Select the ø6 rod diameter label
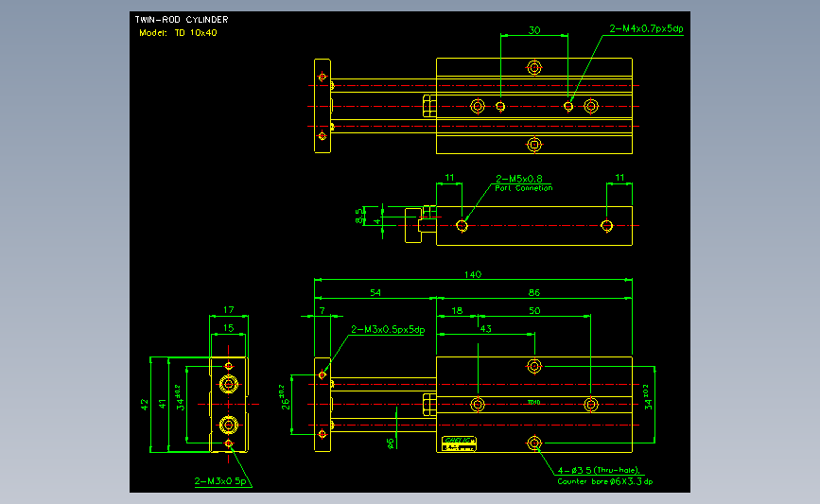 pos(390,443)
